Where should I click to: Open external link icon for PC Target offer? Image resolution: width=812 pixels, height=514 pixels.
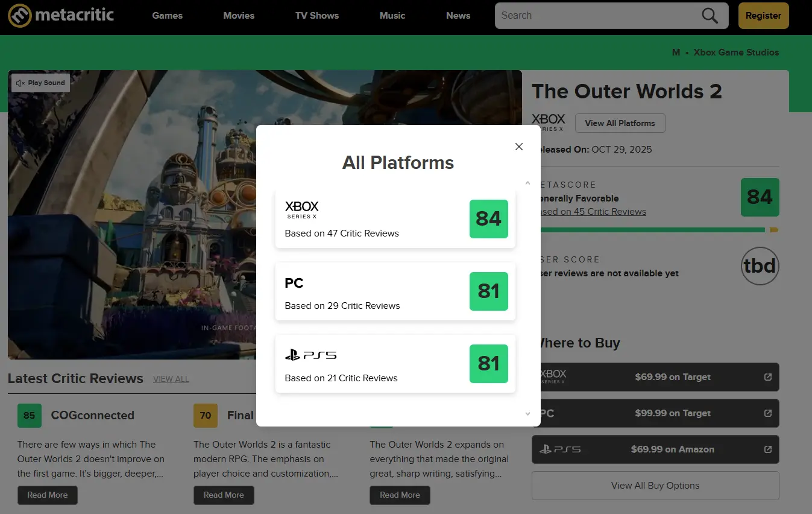coord(767,413)
